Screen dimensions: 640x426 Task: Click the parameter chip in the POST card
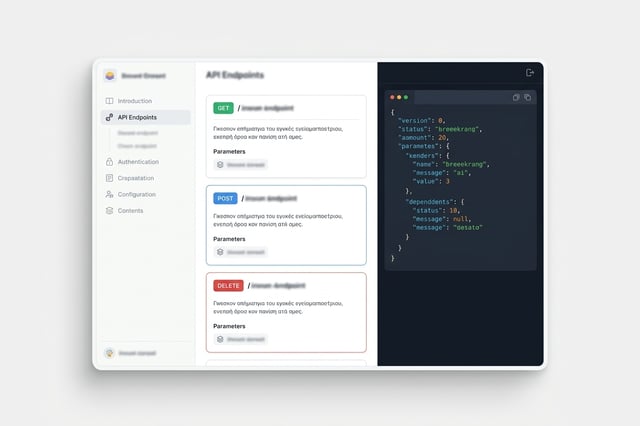[241, 252]
